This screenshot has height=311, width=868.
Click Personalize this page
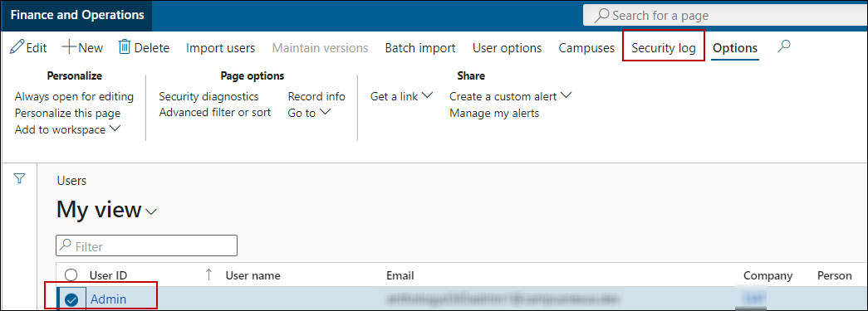67,114
